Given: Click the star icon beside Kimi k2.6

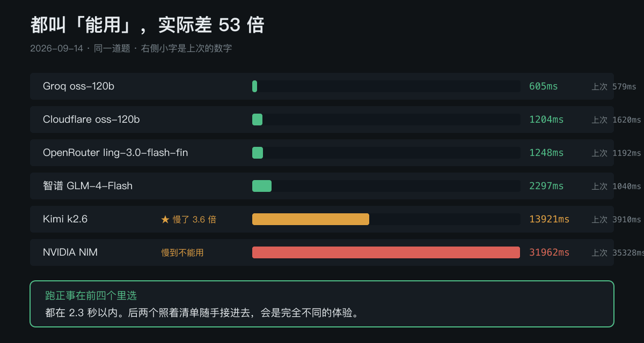Looking at the screenshot, I should point(165,219).
